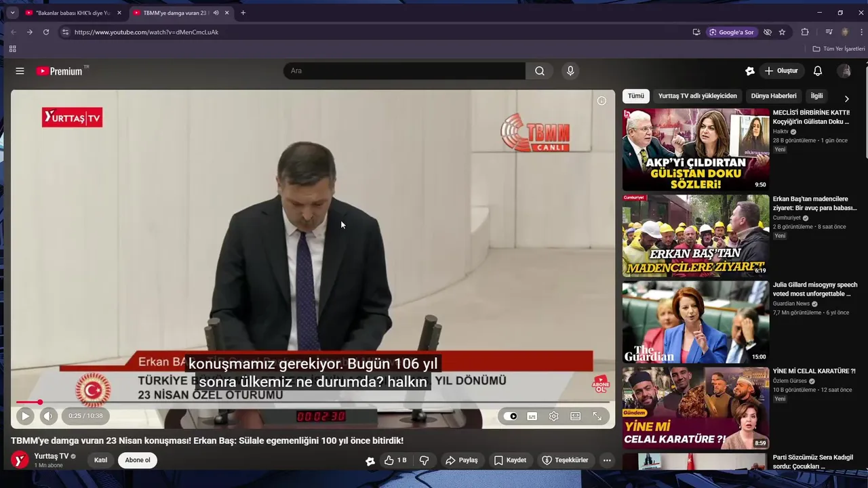Save video with Kaydet
Screen dimensions: 868x488
[x=510, y=460]
